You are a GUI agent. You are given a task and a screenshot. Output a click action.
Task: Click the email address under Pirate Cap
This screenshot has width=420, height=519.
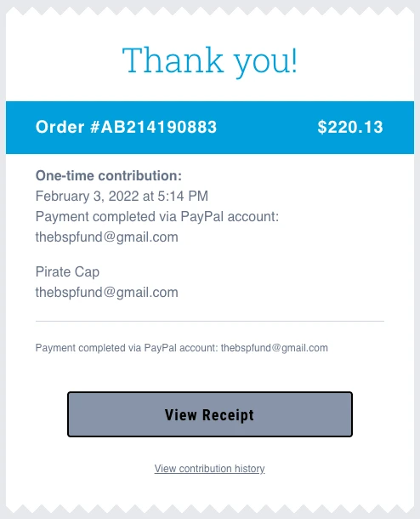(107, 293)
